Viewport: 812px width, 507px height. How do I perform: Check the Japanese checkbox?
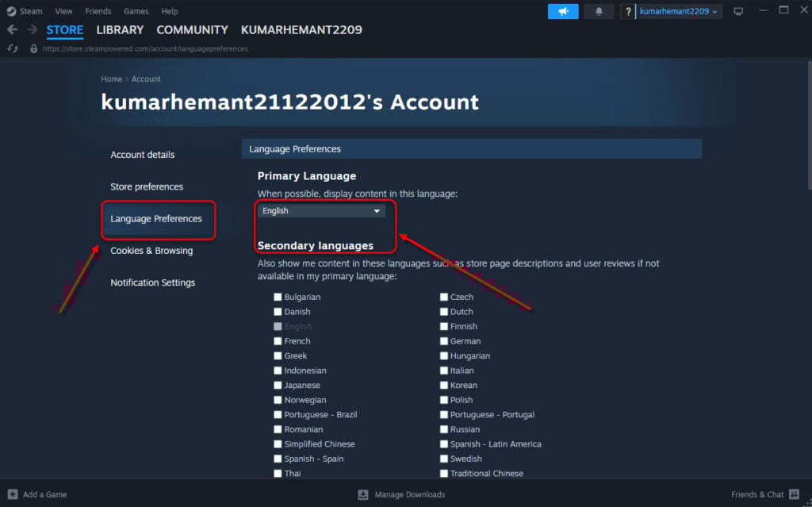278,385
